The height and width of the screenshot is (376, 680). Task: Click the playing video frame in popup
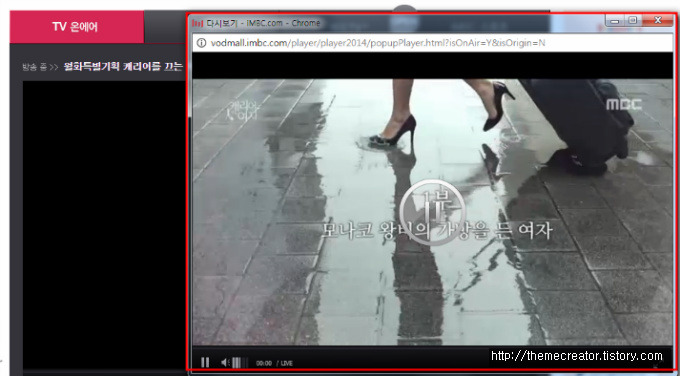click(432, 212)
